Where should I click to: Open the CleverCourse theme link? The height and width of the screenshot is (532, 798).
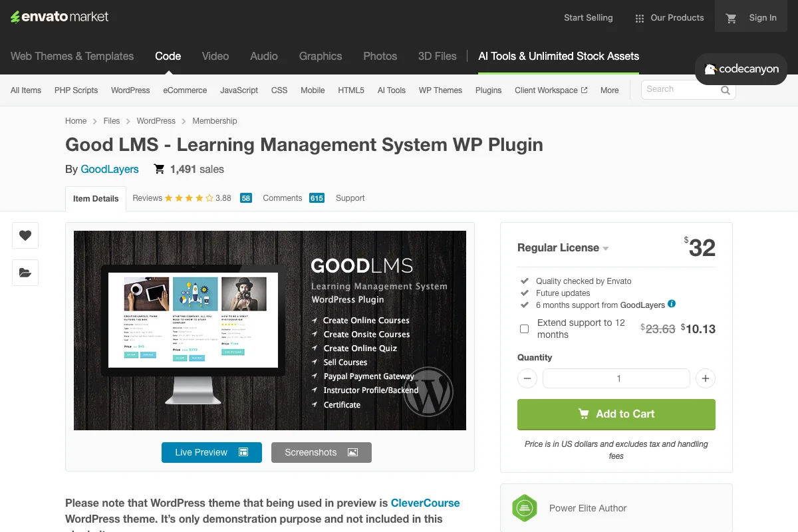(x=425, y=503)
